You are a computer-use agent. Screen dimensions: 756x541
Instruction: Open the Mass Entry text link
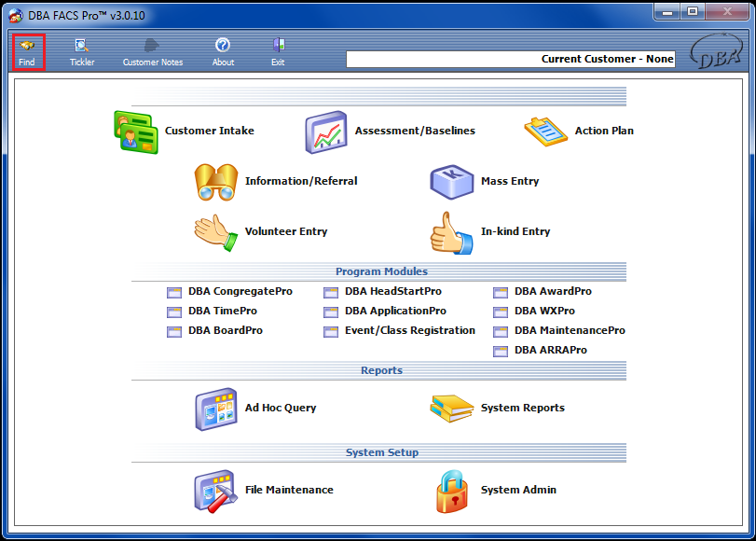point(510,181)
